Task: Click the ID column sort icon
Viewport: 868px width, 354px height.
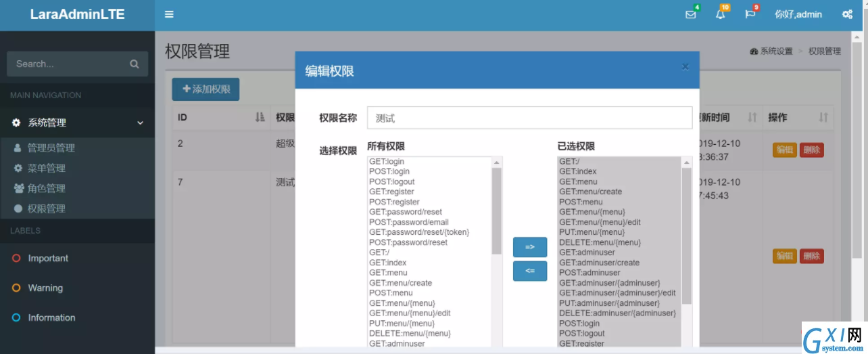Action: click(260, 117)
